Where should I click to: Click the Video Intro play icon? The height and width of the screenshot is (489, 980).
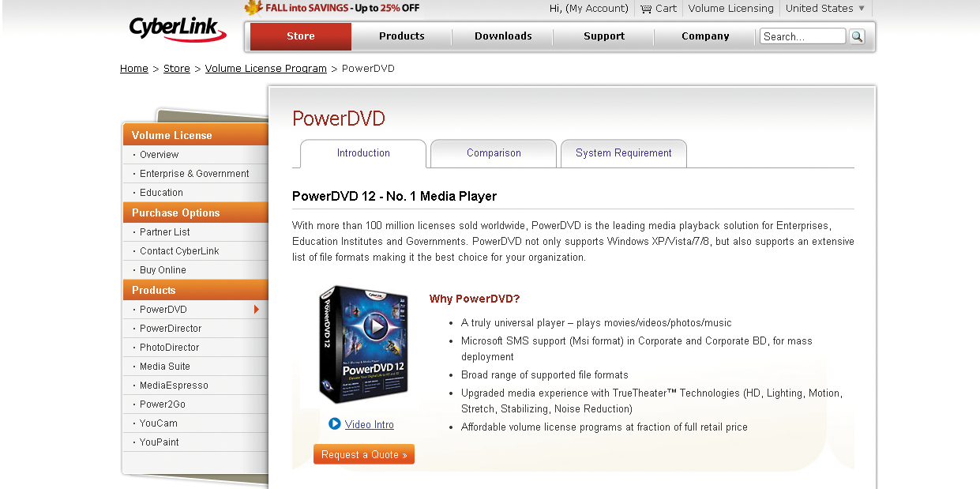pos(335,424)
